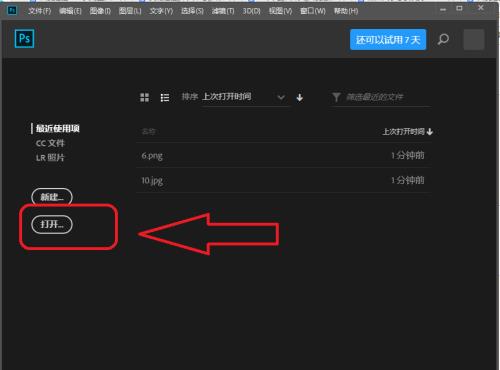Image resolution: width=500 pixels, height=370 pixels.
Task: Switch to grid view icon
Action: [x=144, y=97]
